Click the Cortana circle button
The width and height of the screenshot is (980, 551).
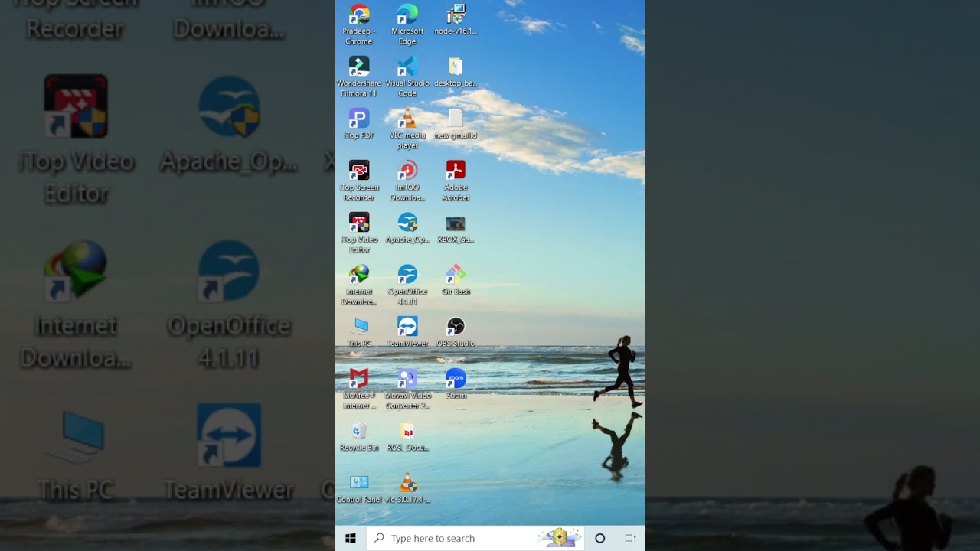(x=600, y=539)
